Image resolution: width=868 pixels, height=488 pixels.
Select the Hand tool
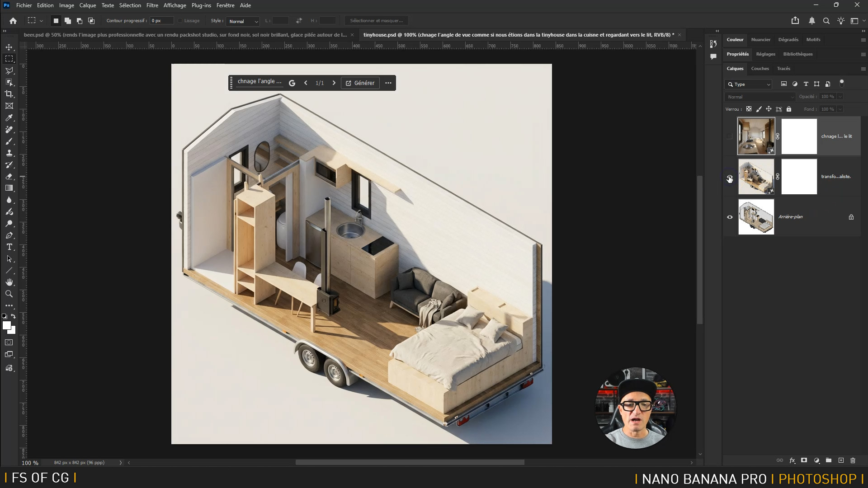point(9,282)
